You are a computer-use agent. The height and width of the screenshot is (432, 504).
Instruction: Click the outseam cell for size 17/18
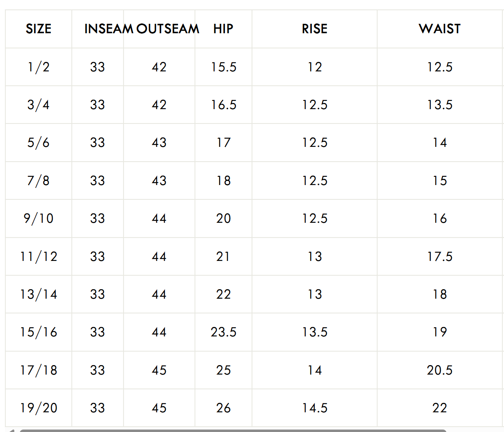point(159,370)
